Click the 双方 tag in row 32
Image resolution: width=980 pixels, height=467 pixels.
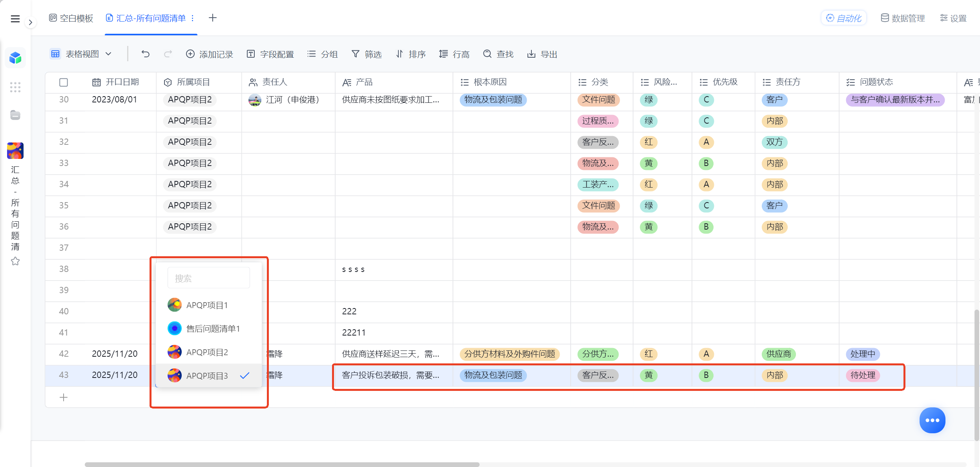pos(774,142)
